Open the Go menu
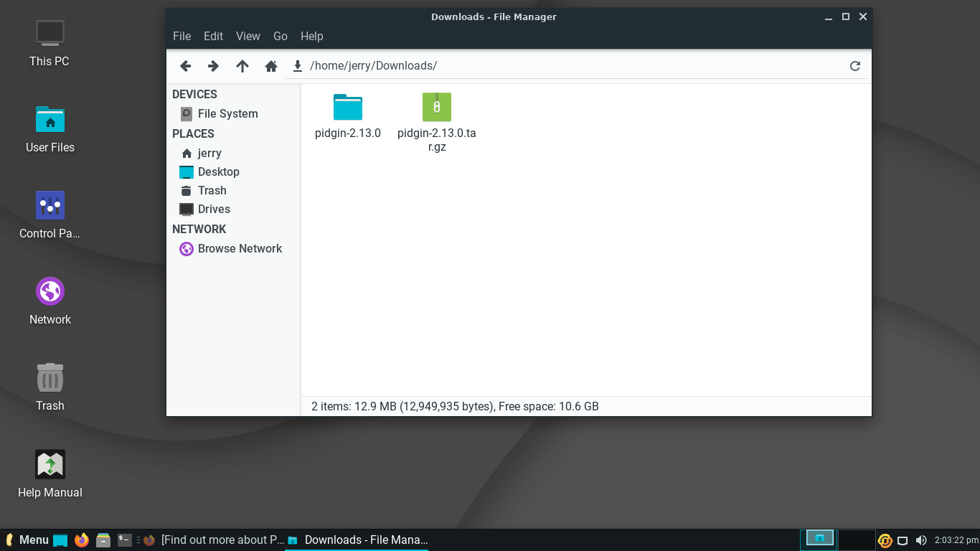Viewport: 980px width, 551px height. 280,36
